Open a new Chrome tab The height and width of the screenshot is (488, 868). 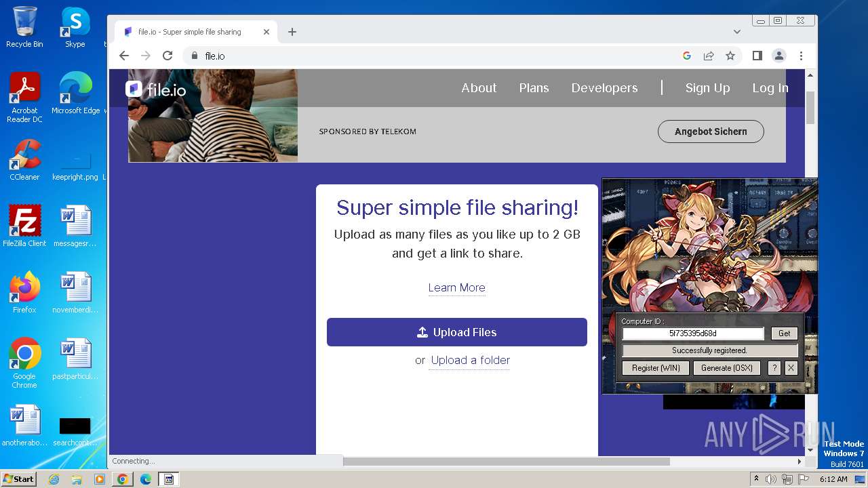pyautogui.click(x=292, y=32)
